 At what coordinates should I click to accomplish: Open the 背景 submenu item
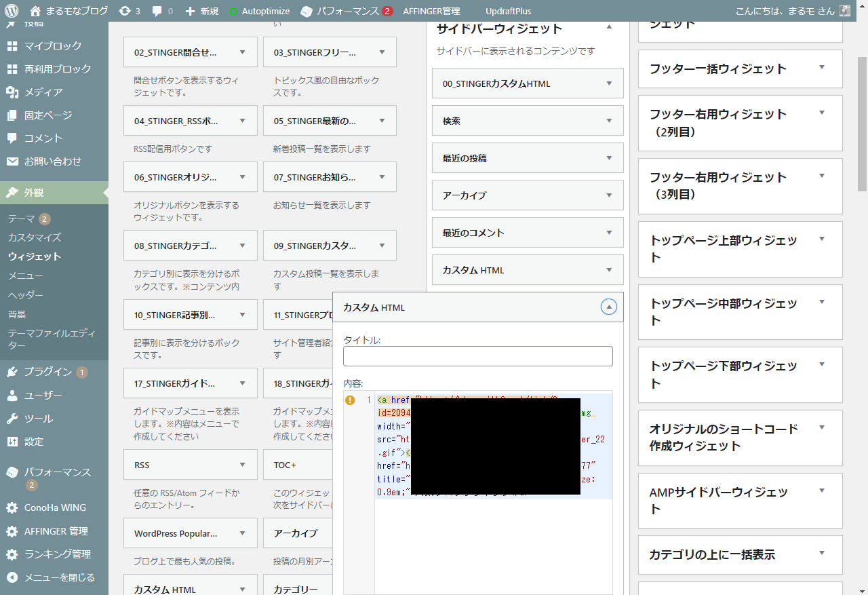click(x=17, y=314)
